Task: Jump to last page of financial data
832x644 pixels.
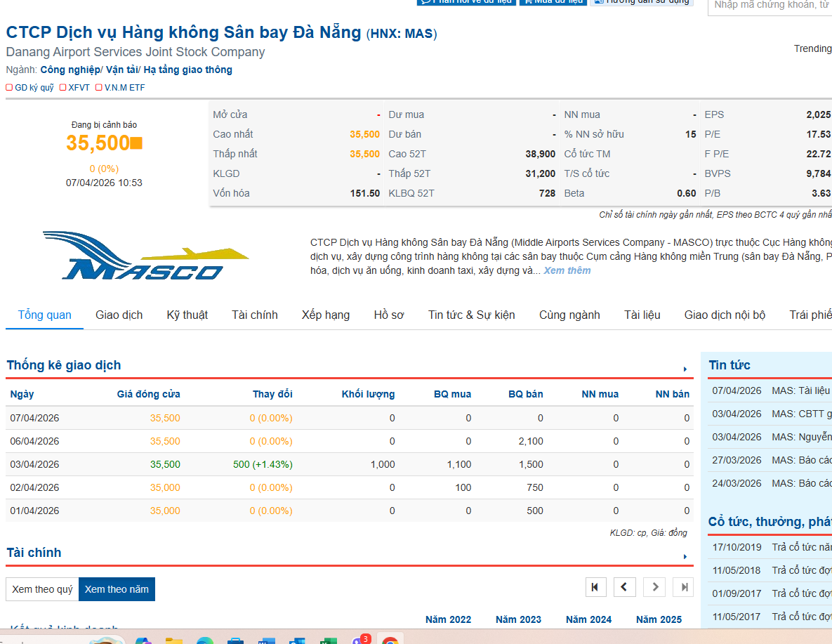Action: (683, 587)
